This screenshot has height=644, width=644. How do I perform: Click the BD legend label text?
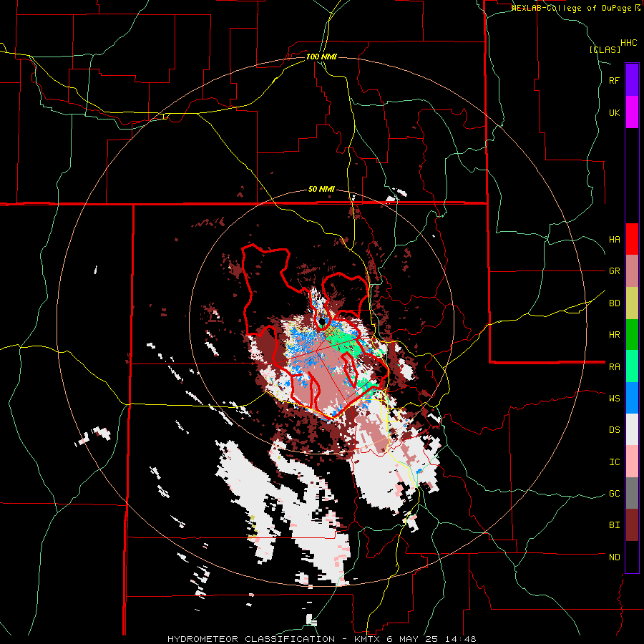tap(615, 303)
